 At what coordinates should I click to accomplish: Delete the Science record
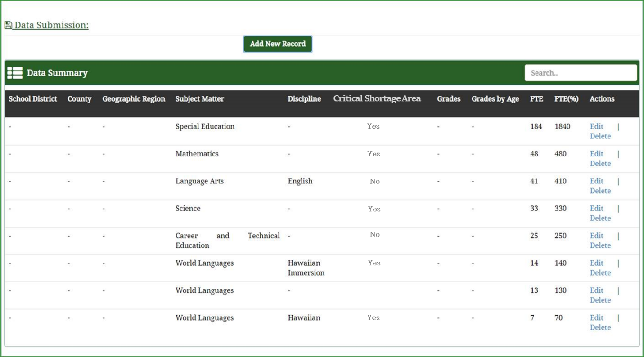coord(600,218)
